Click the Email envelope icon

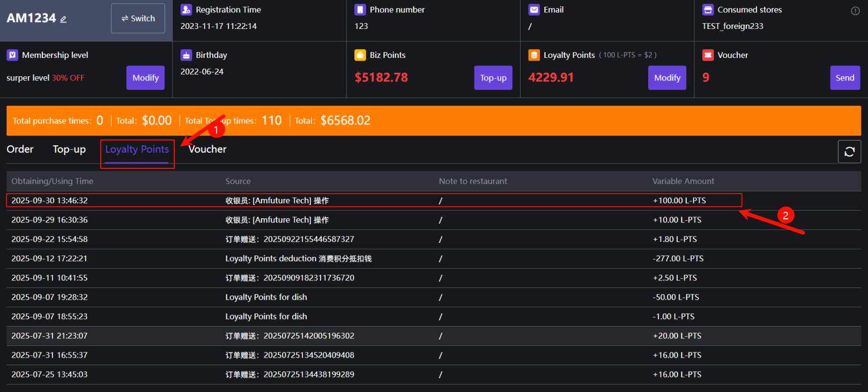[x=534, y=10]
